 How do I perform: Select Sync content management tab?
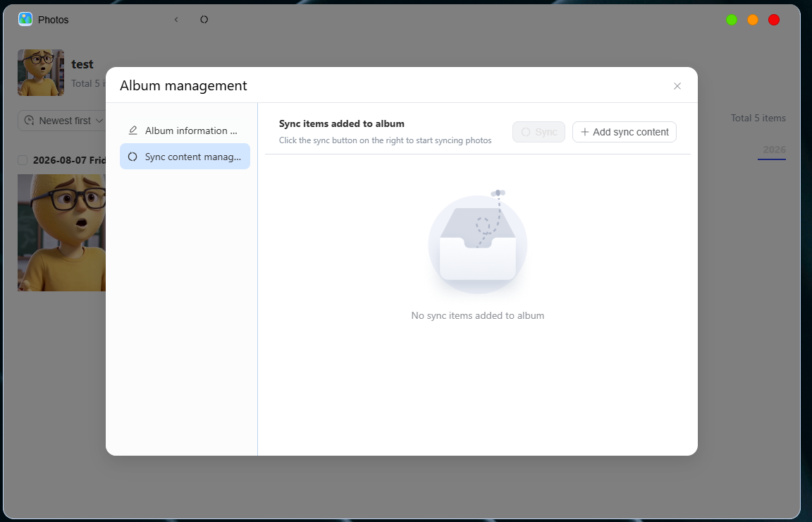pyautogui.click(x=185, y=157)
